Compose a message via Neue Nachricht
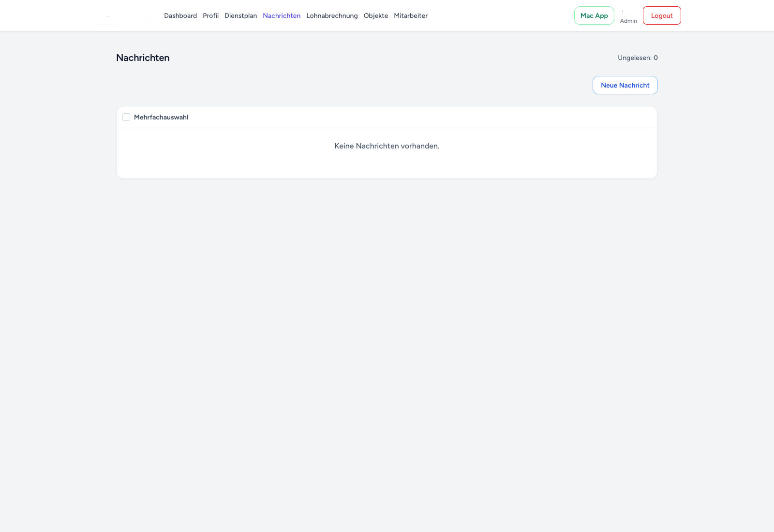 [x=625, y=85]
